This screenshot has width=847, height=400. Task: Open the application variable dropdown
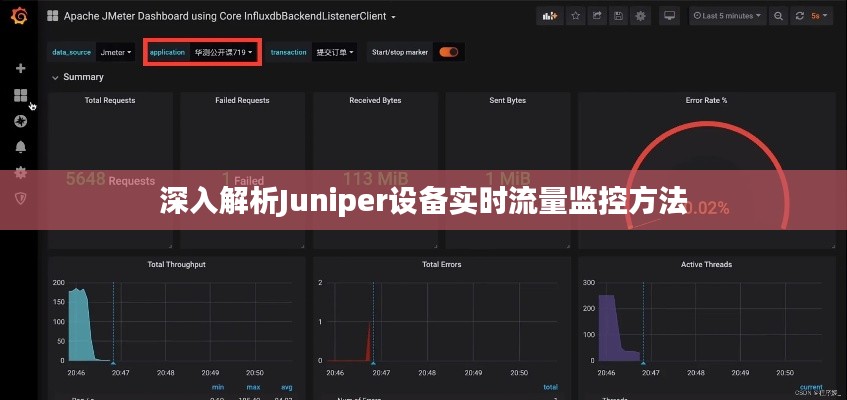click(223, 52)
